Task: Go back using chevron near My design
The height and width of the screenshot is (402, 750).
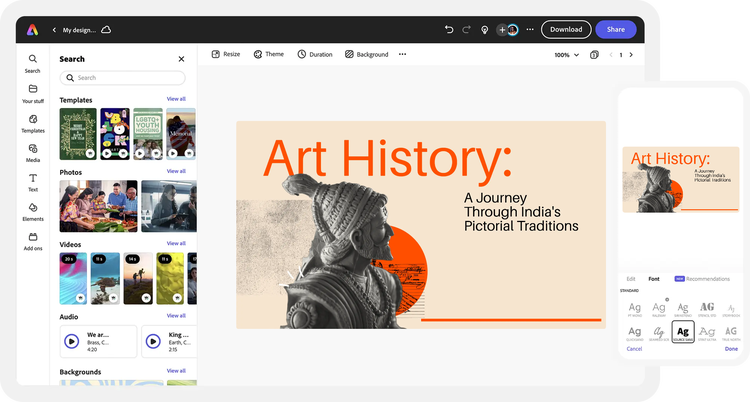Action: (x=54, y=30)
